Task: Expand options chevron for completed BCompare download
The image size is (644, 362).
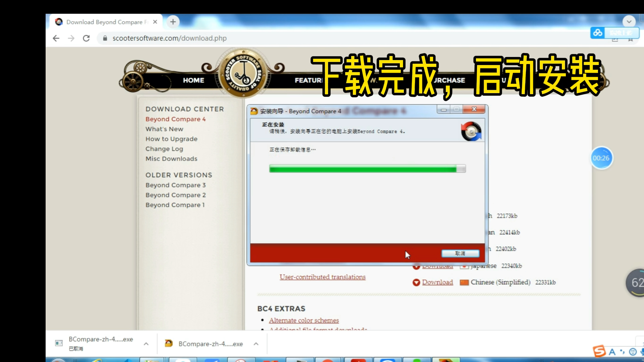Action: [256, 344]
